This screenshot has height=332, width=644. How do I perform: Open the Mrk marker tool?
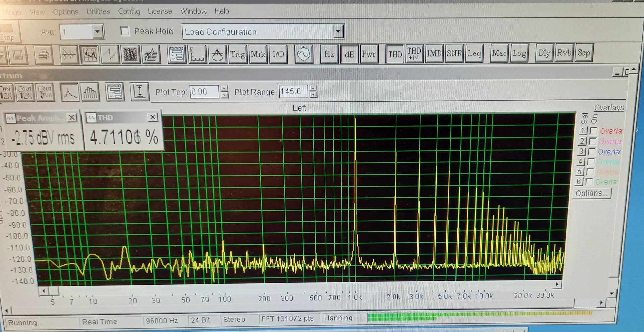click(x=258, y=54)
